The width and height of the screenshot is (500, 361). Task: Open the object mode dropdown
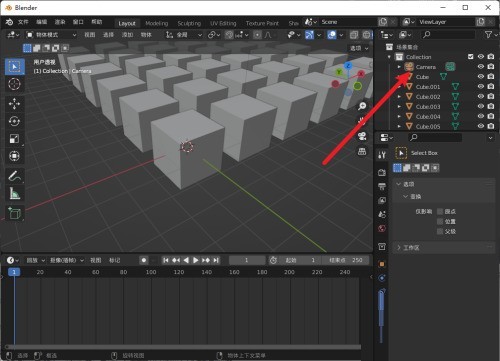point(51,35)
